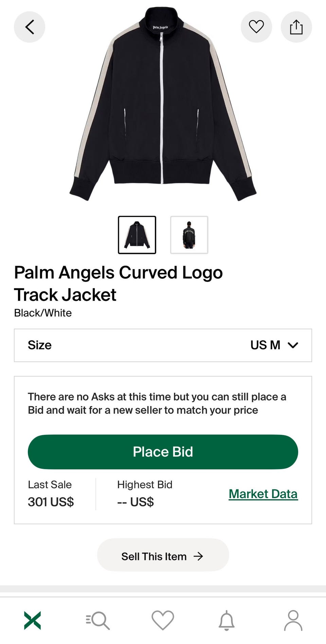Favorite this jacket with the heart icon
Screen dimensions: 326x644
[256, 27]
